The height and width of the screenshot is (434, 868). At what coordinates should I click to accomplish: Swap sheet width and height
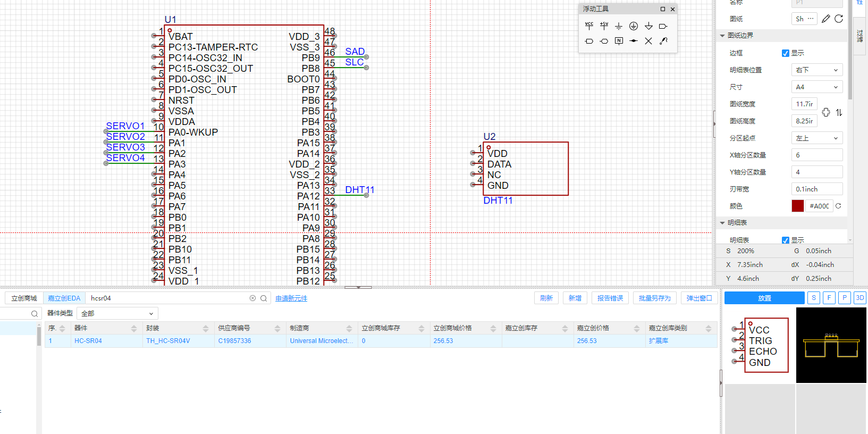(839, 112)
